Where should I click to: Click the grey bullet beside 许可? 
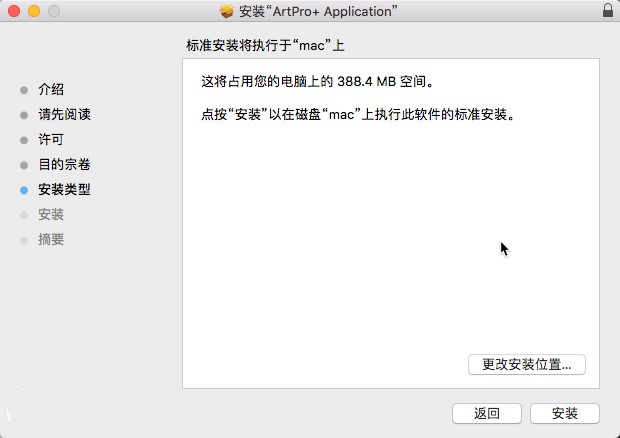click(x=24, y=140)
